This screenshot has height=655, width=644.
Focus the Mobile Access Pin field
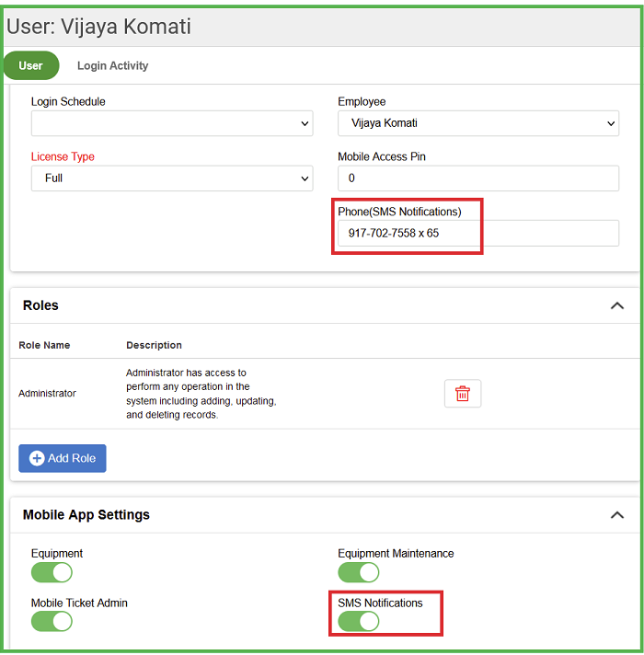[478, 178]
